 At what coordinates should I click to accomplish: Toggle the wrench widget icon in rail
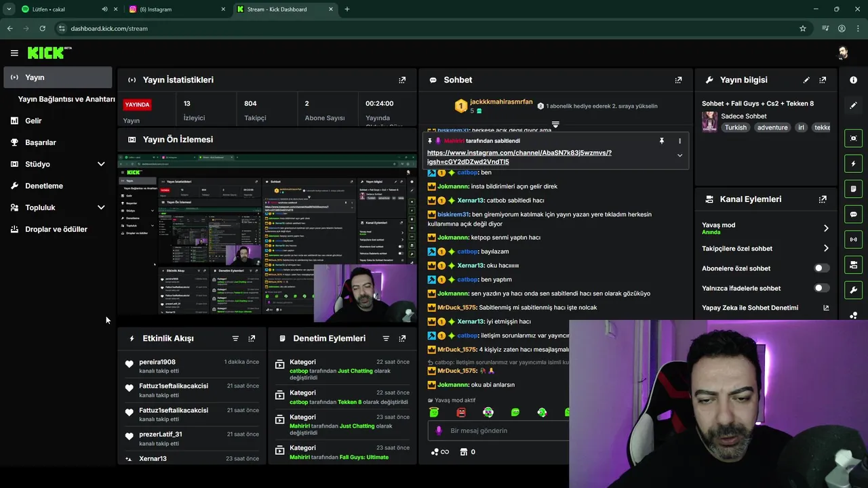[853, 290]
